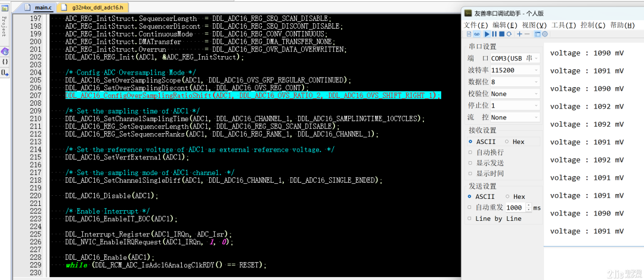This screenshot has height=280, width=644.
Task: Click the first 'voltage : 1090 mV' output line
Action: pos(587,53)
